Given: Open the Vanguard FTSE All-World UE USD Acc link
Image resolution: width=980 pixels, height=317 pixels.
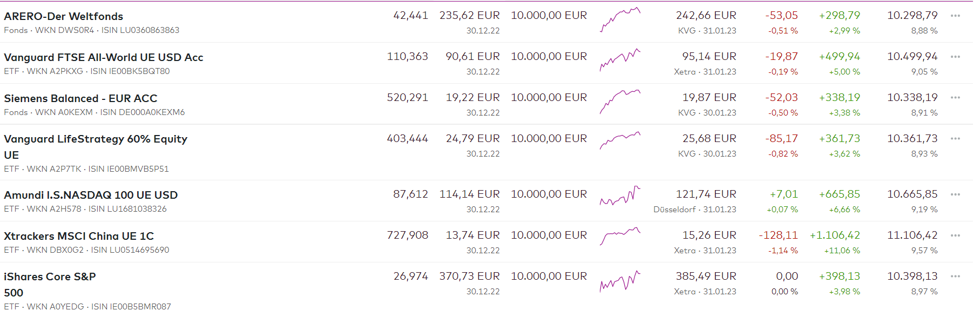Looking at the screenshot, I should 104,58.
